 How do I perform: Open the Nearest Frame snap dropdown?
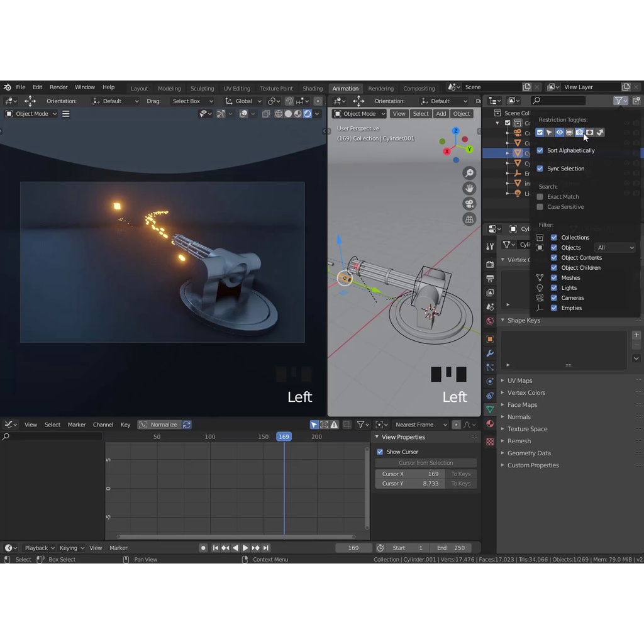(x=420, y=425)
